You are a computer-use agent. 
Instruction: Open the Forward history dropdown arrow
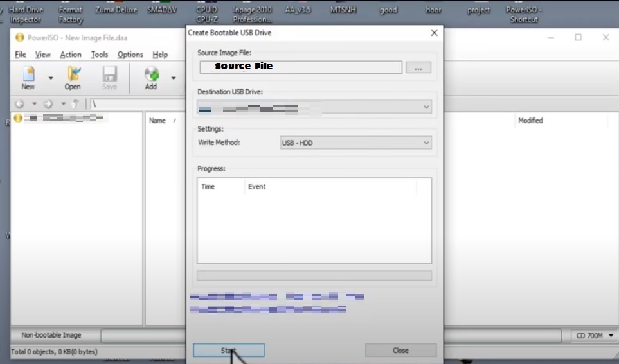pos(63,104)
